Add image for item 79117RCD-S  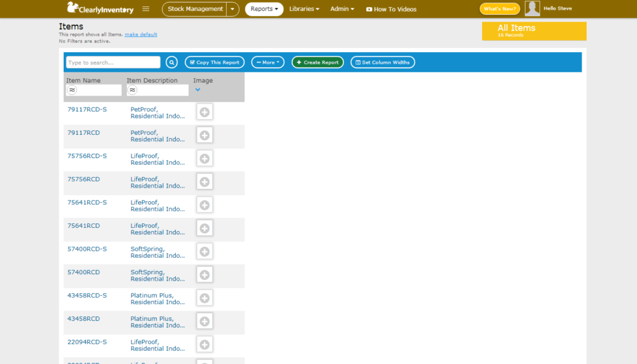204,112
